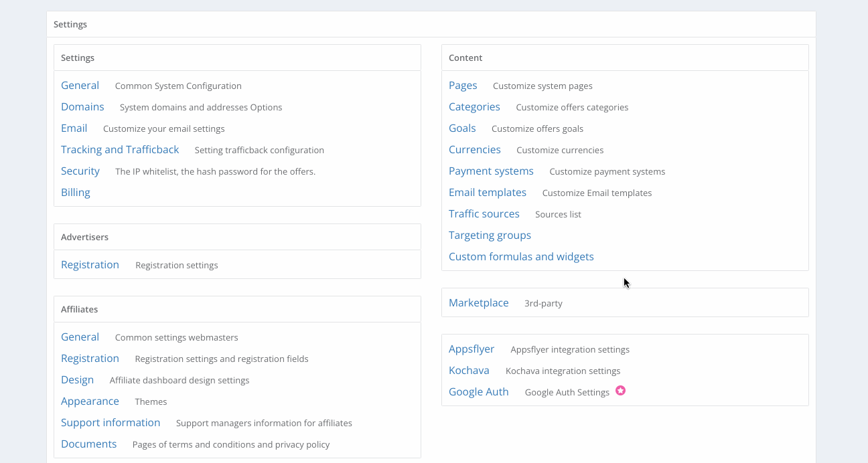Open Currencies customization

tap(474, 150)
